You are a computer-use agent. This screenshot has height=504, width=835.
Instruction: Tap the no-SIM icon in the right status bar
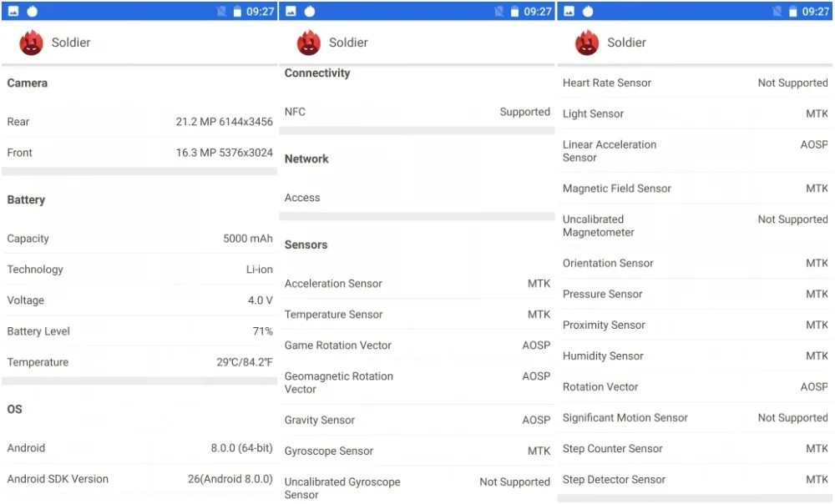pyautogui.click(x=777, y=12)
